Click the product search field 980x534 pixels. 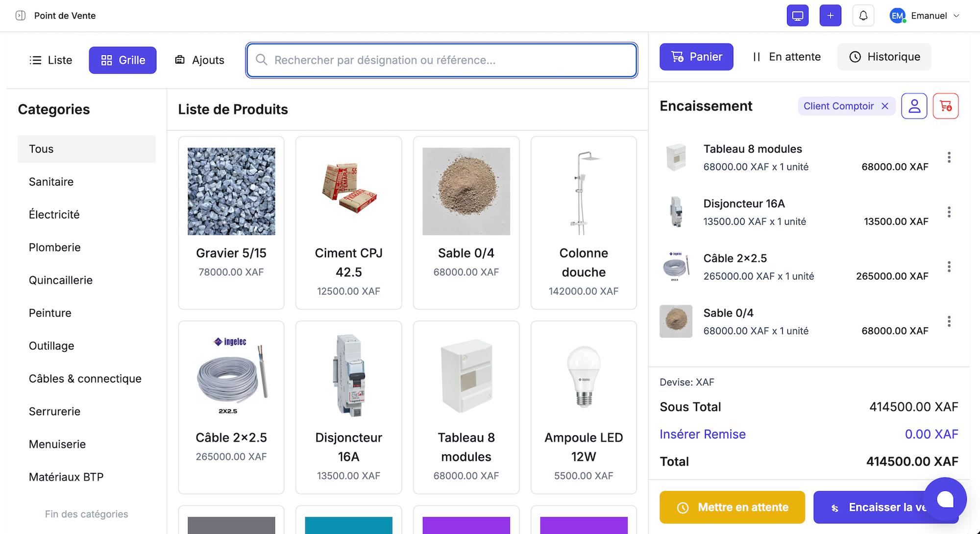coord(441,60)
